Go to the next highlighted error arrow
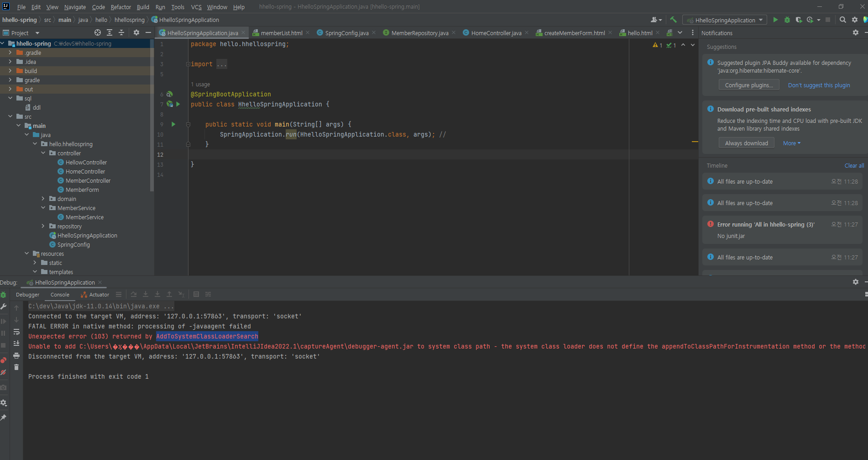 pyautogui.click(x=693, y=45)
